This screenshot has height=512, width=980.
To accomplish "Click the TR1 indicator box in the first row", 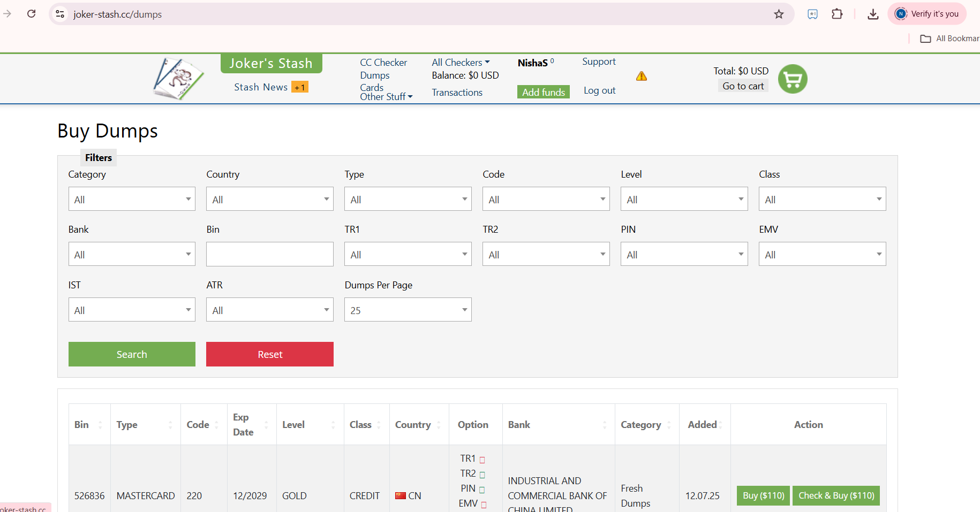I will click(x=482, y=460).
